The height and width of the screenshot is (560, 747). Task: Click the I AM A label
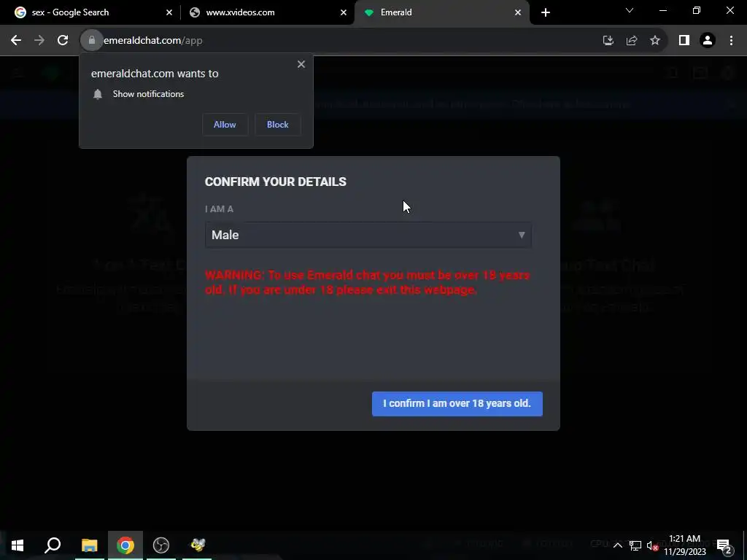tap(219, 209)
